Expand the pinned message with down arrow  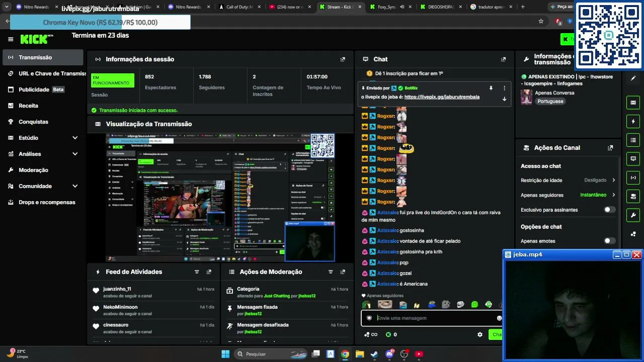pyautogui.click(x=504, y=99)
